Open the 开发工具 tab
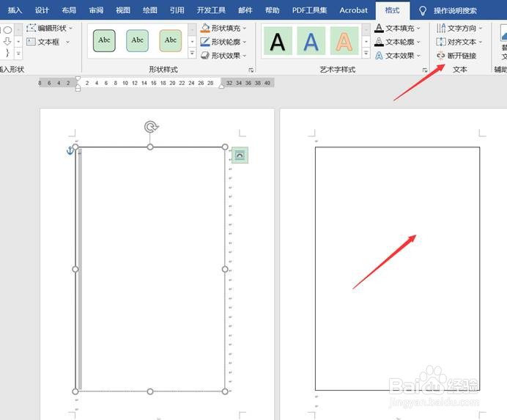The width and height of the screenshot is (507, 420). click(211, 10)
